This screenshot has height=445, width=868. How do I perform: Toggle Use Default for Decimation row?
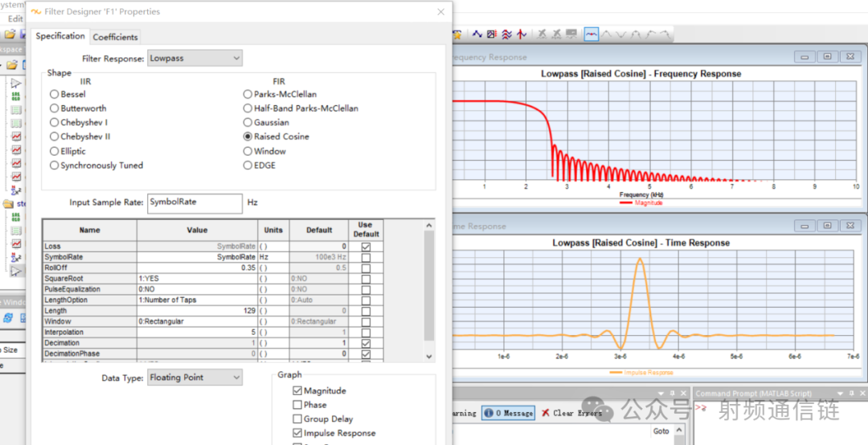click(366, 343)
